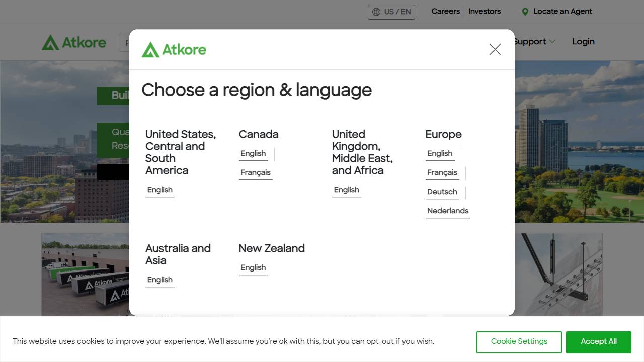The image size is (644, 362).
Task: Click the Atkore logo in the site header
Action: (74, 42)
